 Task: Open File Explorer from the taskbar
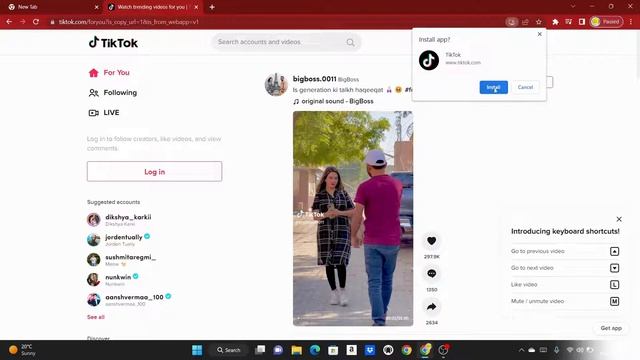(x=296, y=350)
